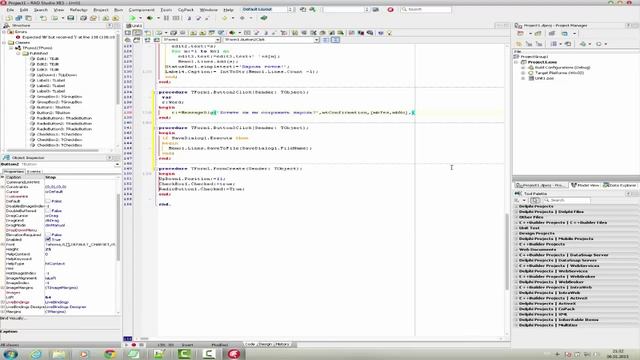Open the File Explorer folder on the taskbar
Image resolution: width=640 pixels, height=360 pixels.
coord(59,353)
